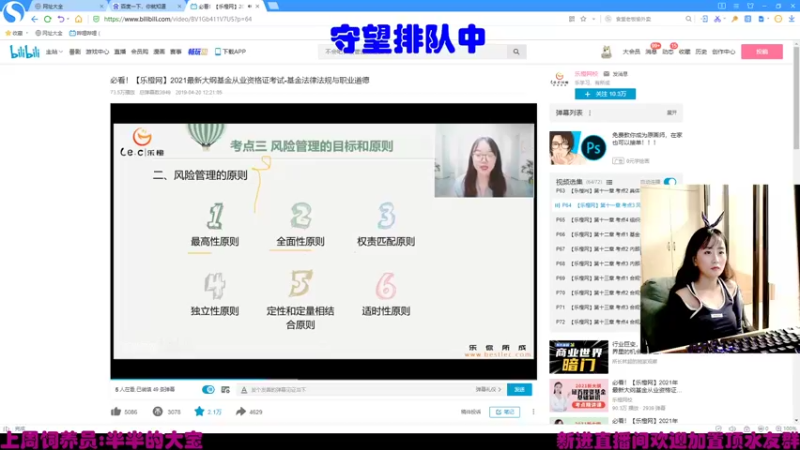Open danmaku settings icon beside the toggle
800x450 pixels.
pos(226,389)
